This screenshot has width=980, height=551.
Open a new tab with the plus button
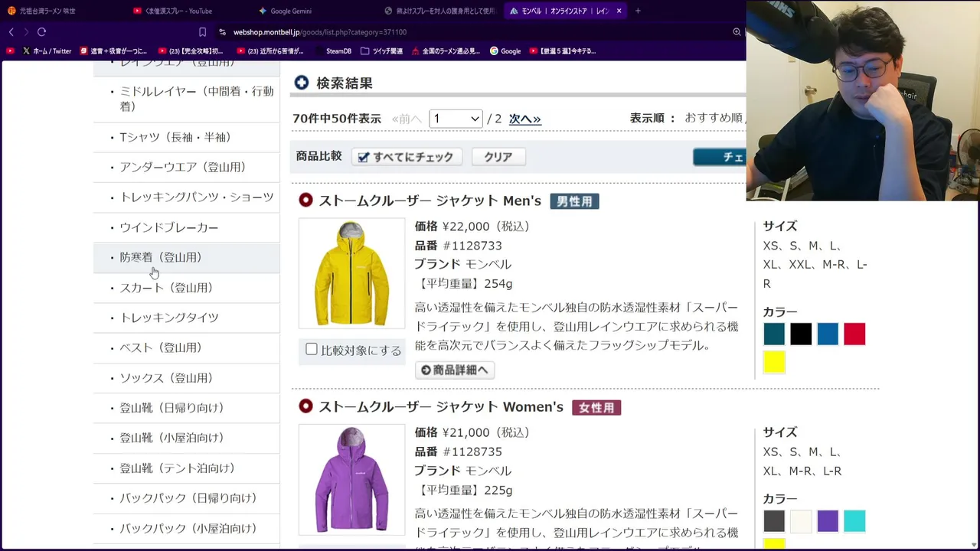click(x=638, y=11)
